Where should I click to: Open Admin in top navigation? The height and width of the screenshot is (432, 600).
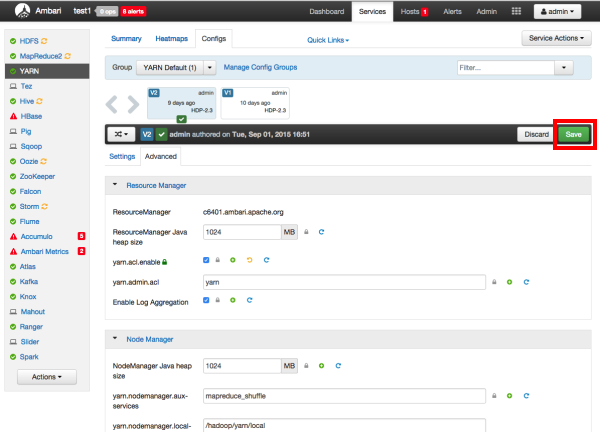coord(486,11)
